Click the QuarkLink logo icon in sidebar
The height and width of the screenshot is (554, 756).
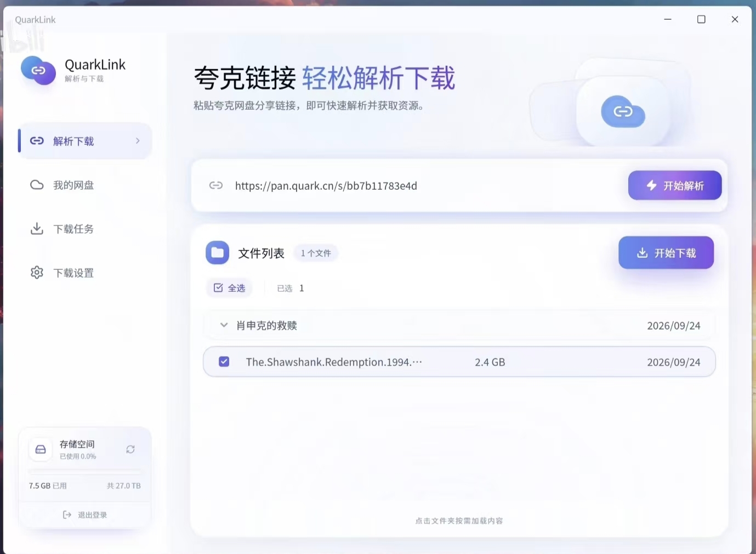38,71
